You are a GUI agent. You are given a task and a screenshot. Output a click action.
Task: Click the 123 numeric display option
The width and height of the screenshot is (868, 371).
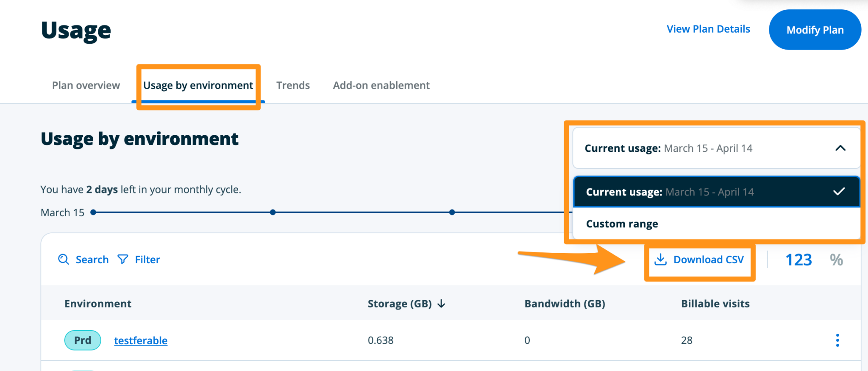[798, 259]
